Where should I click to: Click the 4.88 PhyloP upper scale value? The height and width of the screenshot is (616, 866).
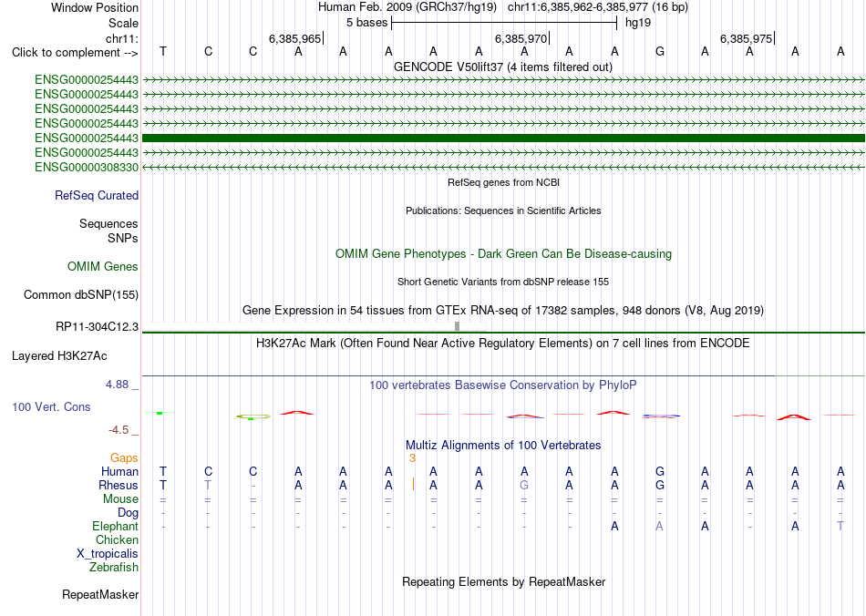point(117,385)
